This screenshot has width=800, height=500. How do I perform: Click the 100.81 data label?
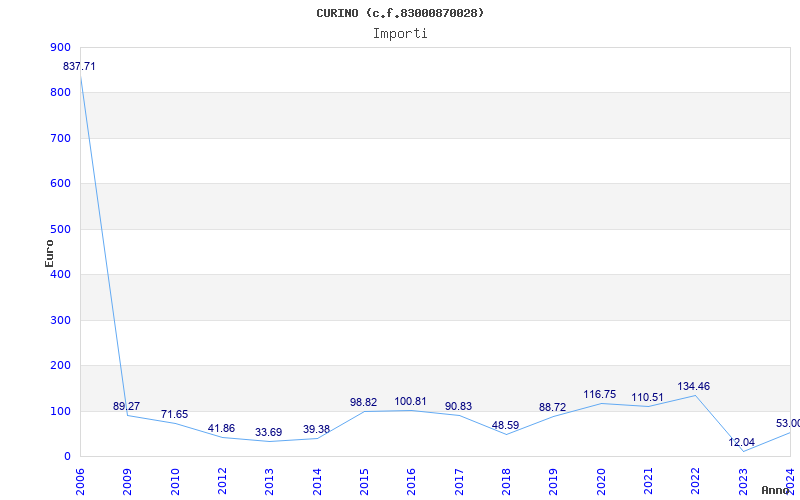tap(410, 402)
